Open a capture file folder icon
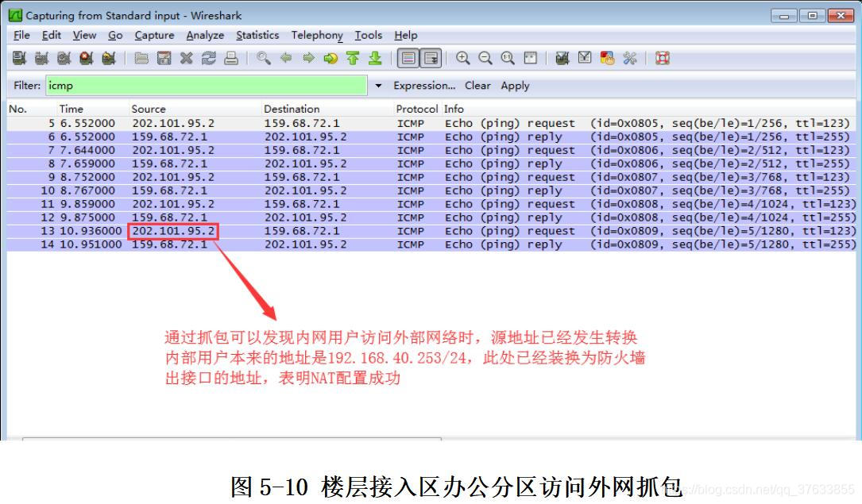 pos(141,58)
